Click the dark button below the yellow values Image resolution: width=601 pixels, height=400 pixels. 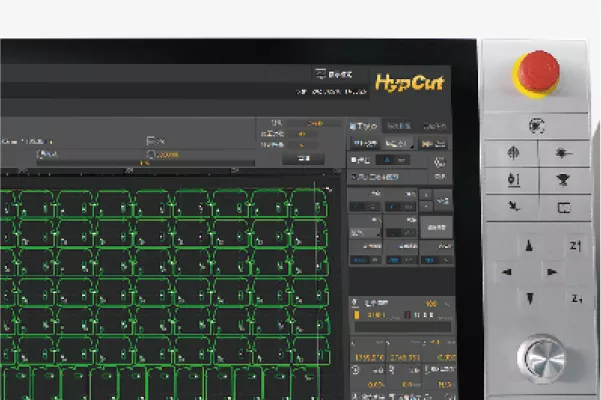click(303, 158)
